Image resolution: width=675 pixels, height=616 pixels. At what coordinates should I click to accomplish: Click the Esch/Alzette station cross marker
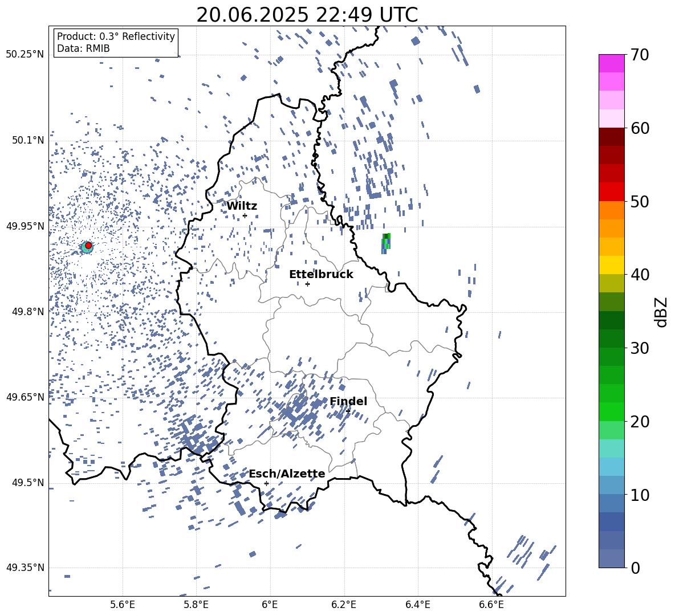[266, 483]
